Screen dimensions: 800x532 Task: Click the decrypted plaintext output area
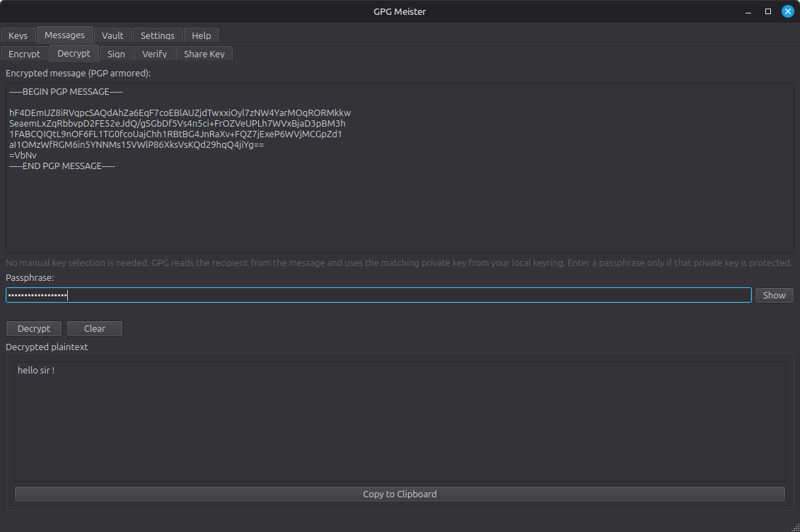400,422
